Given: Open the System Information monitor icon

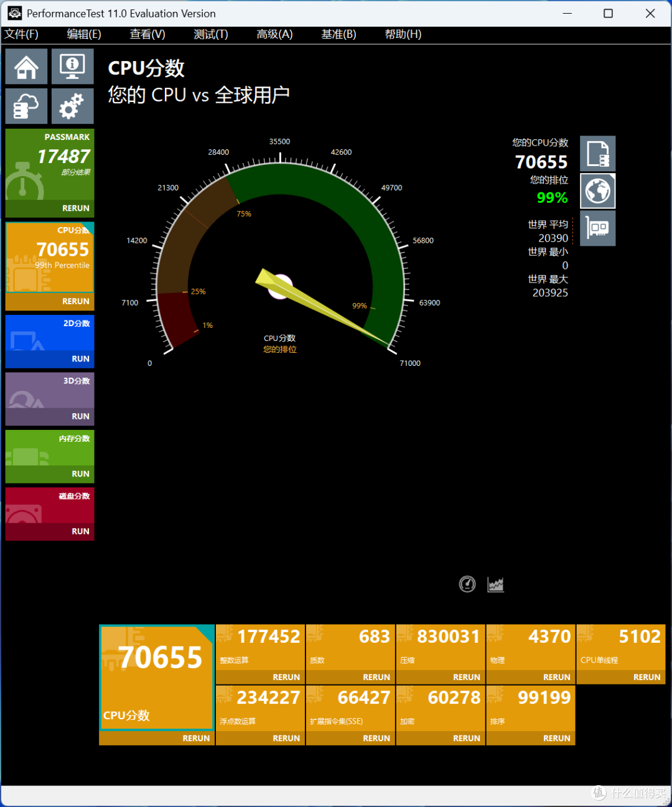Looking at the screenshot, I should pos(73,67).
